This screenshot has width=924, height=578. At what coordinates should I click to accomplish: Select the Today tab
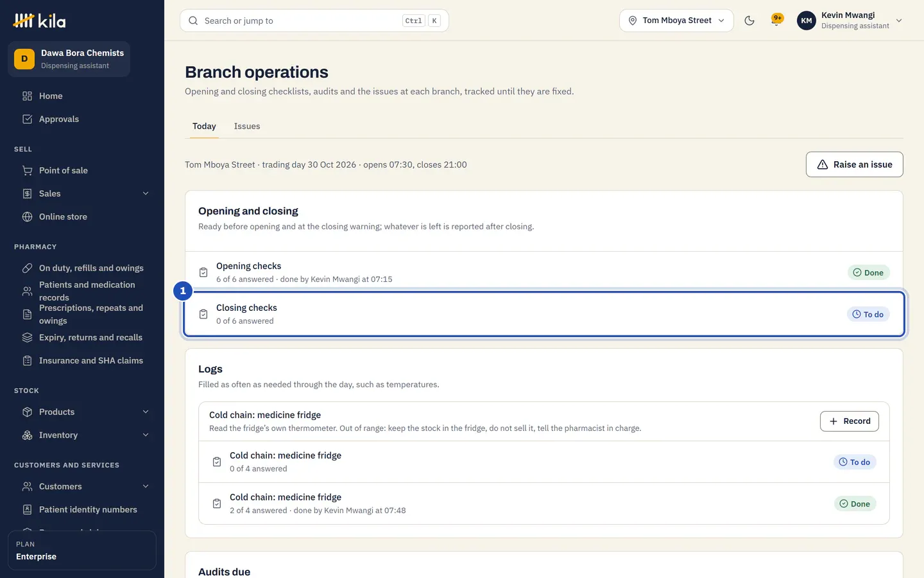coord(204,126)
